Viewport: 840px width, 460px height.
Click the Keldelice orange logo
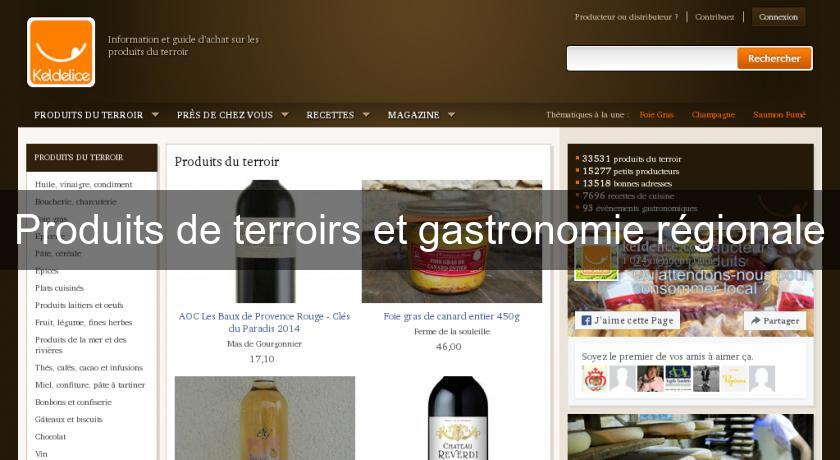click(x=61, y=52)
